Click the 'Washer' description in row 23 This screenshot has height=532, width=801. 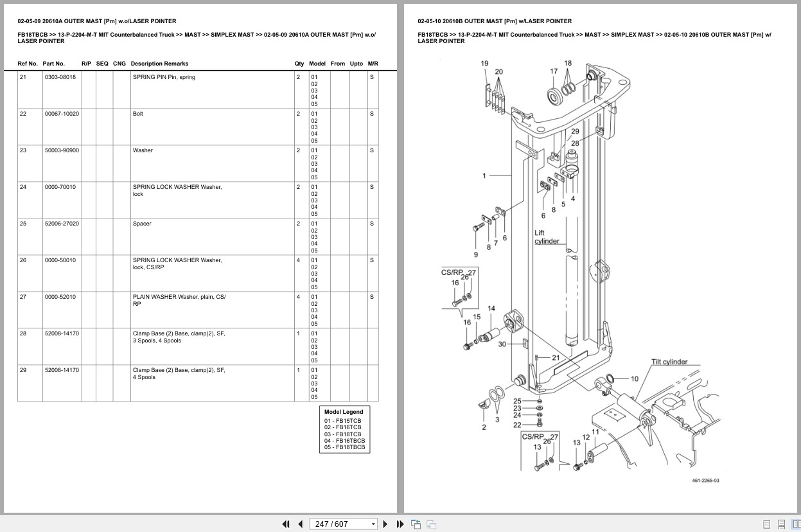pos(143,150)
